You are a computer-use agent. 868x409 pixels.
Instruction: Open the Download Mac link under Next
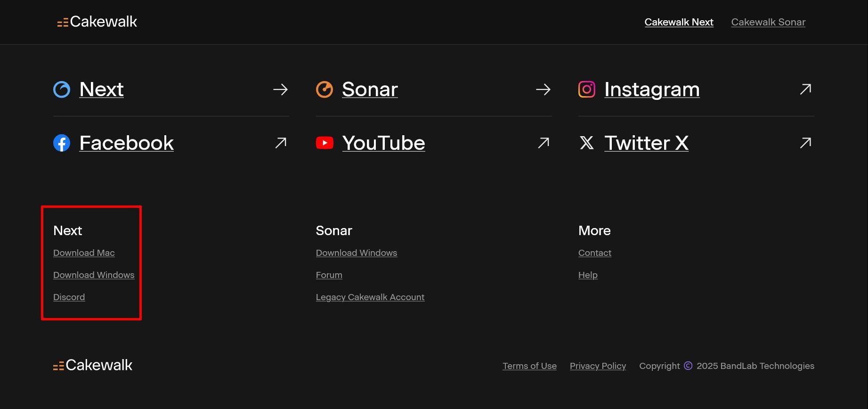click(84, 253)
